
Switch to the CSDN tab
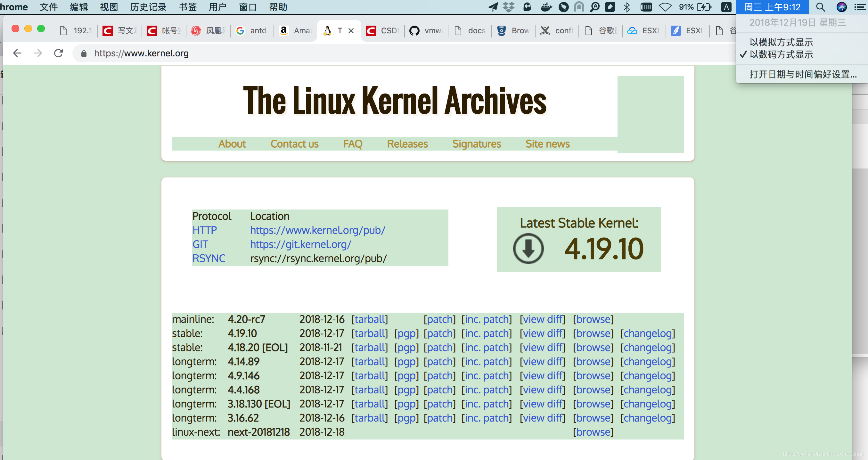pos(383,31)
